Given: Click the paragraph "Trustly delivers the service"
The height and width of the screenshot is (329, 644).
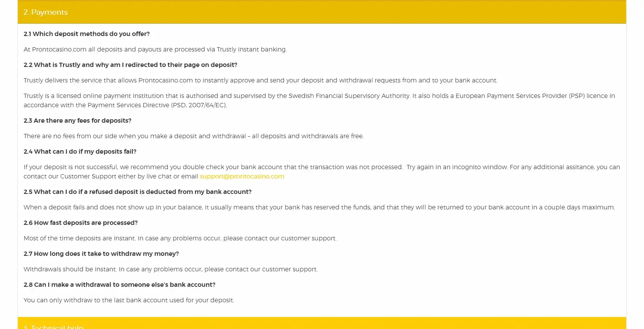Looking at the screenshot, I should 260,81.
